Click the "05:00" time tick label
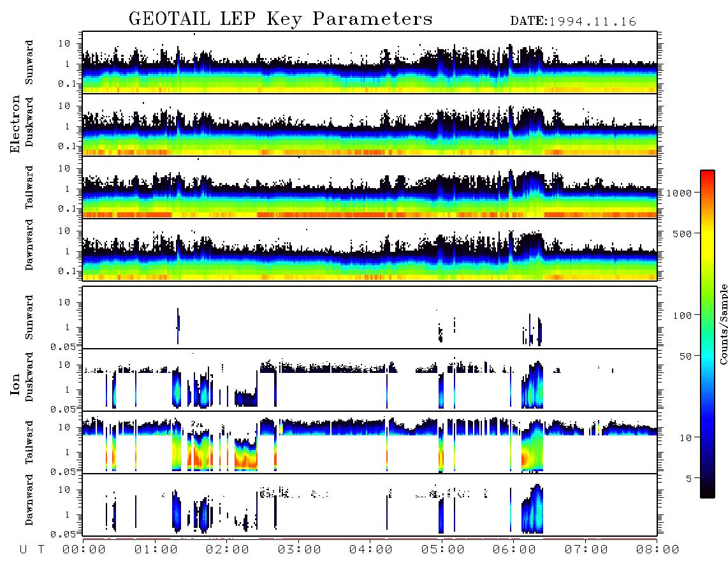 point(443,550)
